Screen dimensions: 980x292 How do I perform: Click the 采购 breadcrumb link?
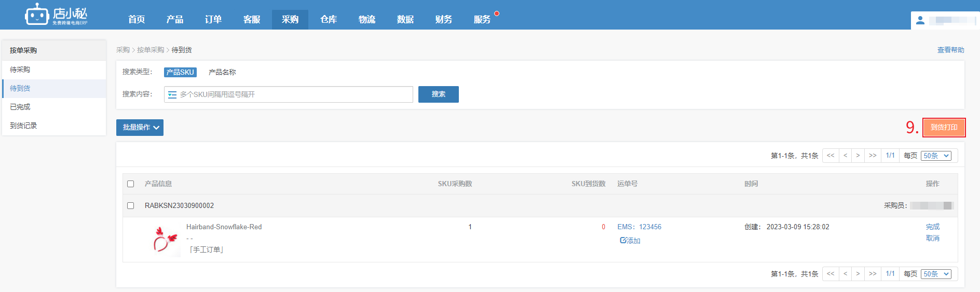click(x=123, y=50)
